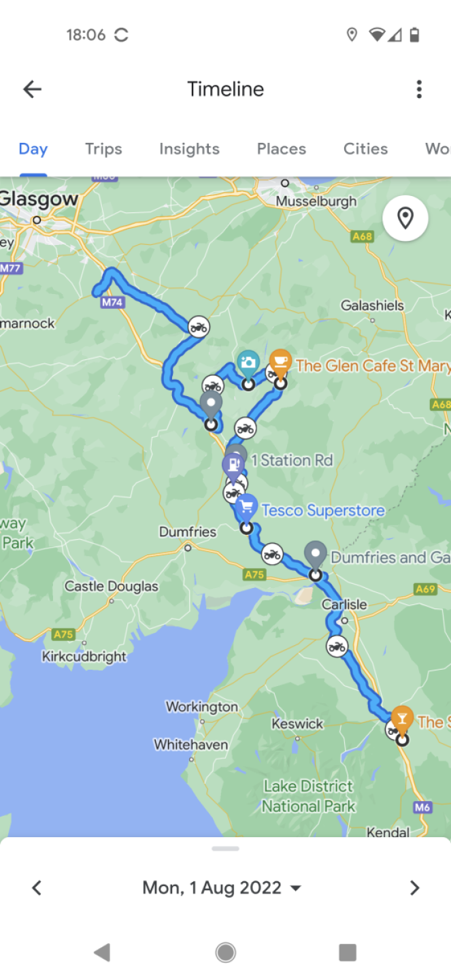451x980 pixels.
Task: Tap the bottom sheet drag handle
Action: [x=225, y=849]
